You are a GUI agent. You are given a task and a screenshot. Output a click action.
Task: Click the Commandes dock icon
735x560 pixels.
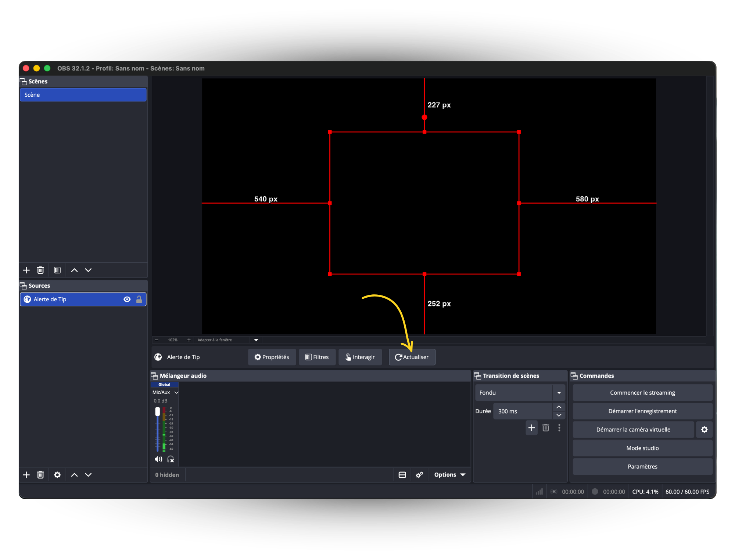pyautogui.click(x=574, y=376)
